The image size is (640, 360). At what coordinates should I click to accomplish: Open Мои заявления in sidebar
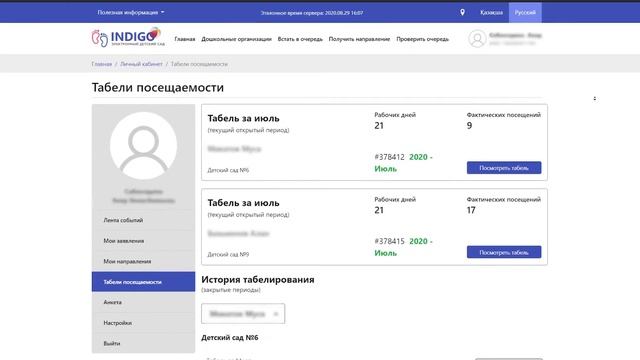pyautogui.click(x=143, y=241)
